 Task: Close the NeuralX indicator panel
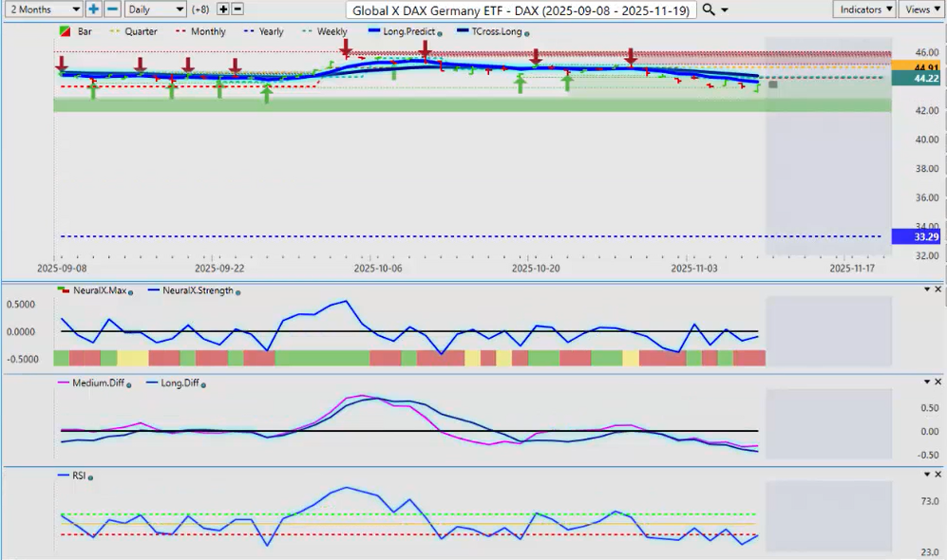pos(938,289)
